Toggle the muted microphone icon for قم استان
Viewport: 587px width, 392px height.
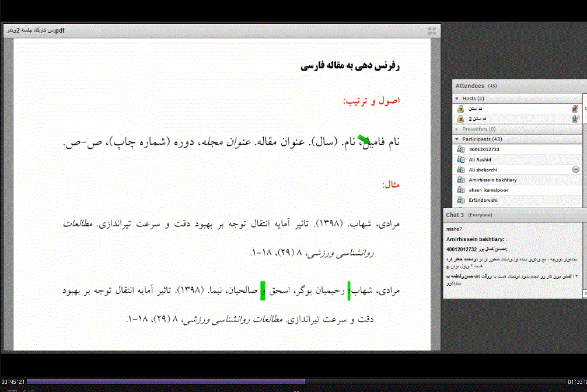coord(575,108)
